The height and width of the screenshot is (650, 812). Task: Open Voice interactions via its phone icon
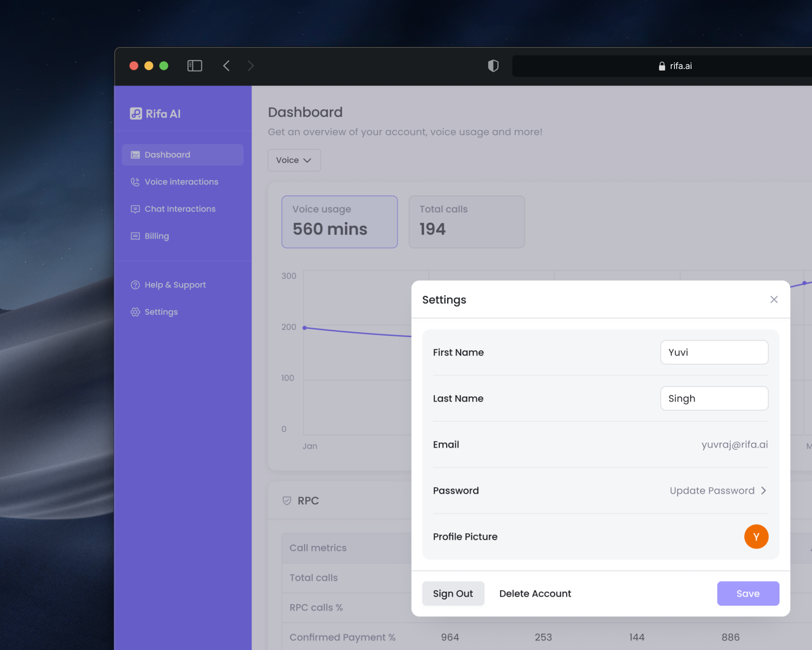pyautogui.click(x=135, y=182)
